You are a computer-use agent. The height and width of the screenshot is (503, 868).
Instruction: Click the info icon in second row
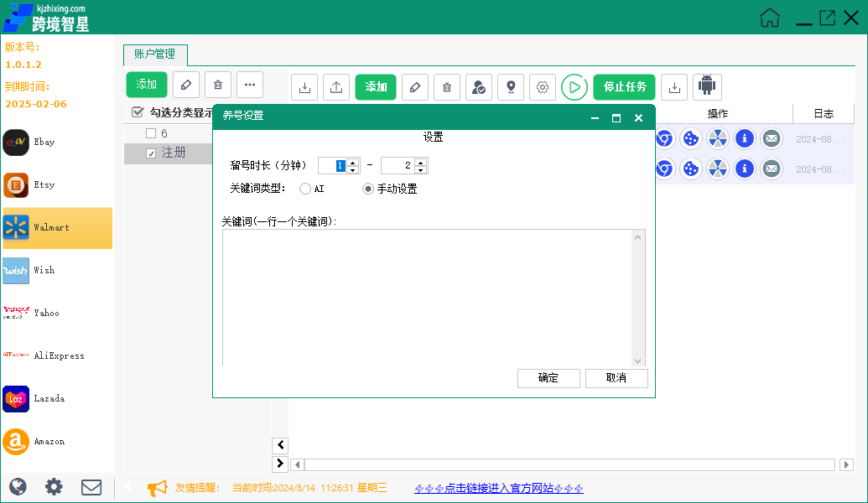745,169
